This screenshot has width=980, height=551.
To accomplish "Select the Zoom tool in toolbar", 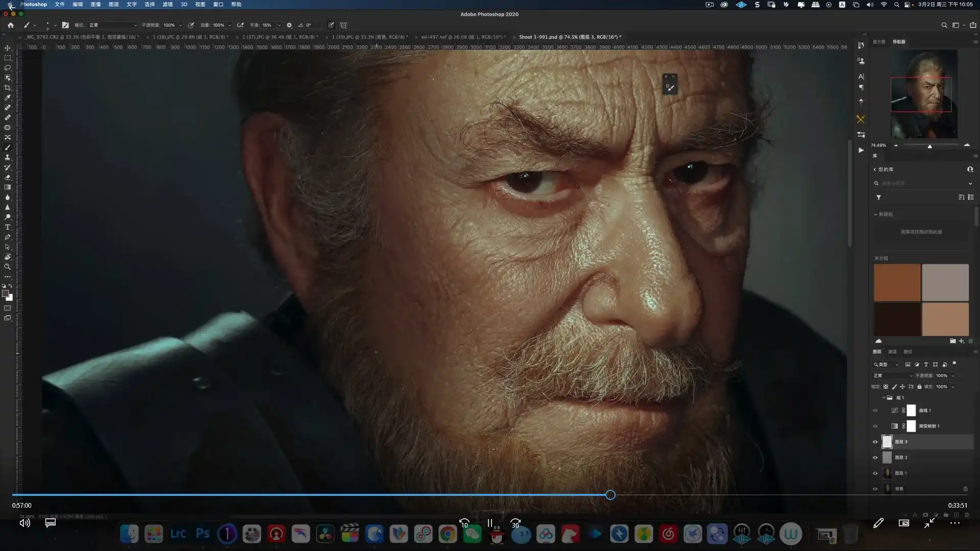I will point(8,267).
